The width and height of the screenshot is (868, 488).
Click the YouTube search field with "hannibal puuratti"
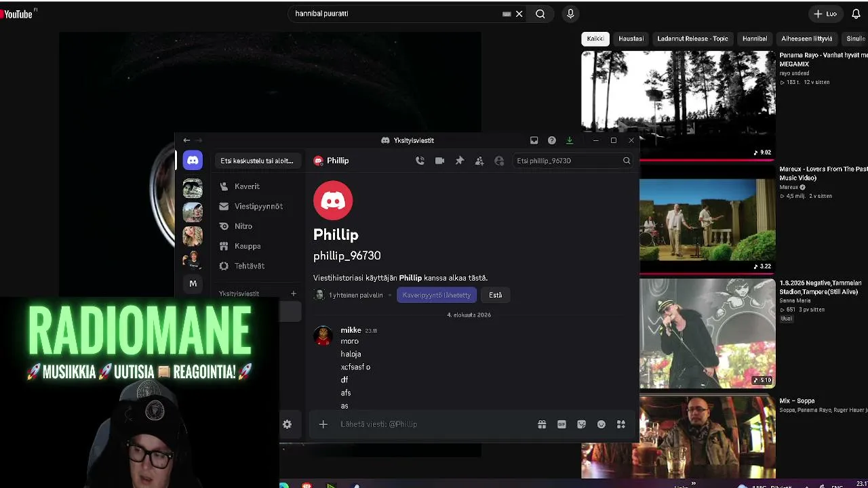pos(397,14)
